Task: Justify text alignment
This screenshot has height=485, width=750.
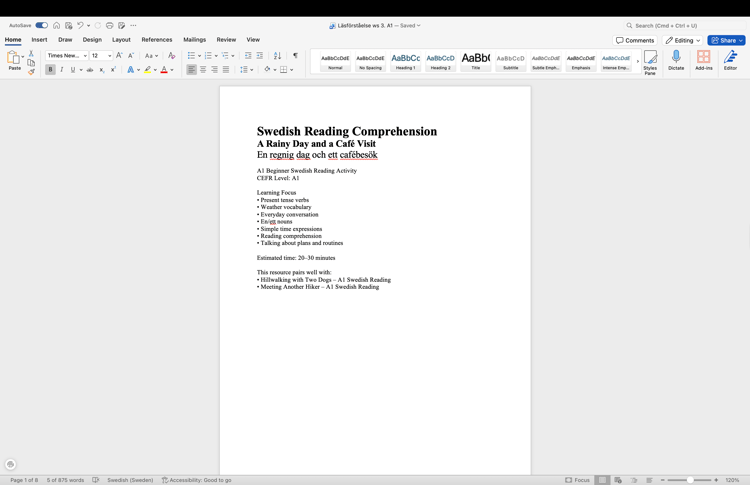Action: click(x=226, y=70)
